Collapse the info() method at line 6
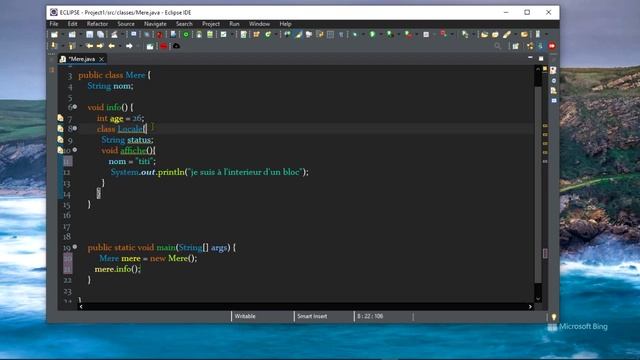Viewport: 640px width, 360px height. point(75,107)
